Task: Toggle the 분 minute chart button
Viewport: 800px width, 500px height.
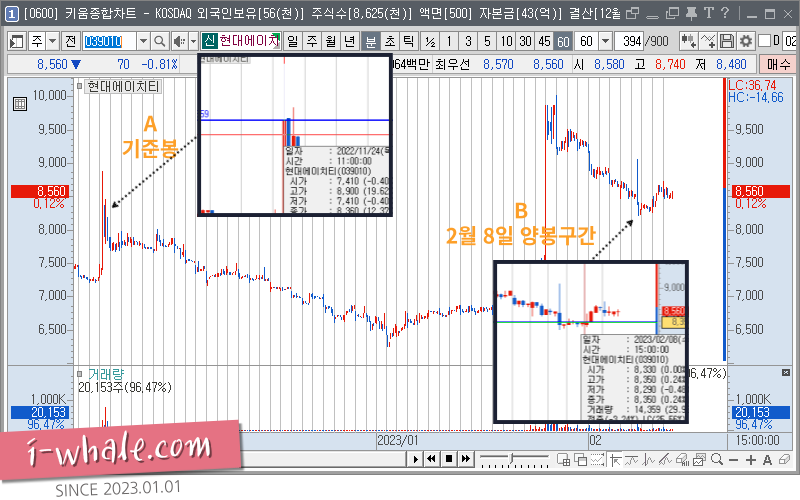Action: pos(371,41)
